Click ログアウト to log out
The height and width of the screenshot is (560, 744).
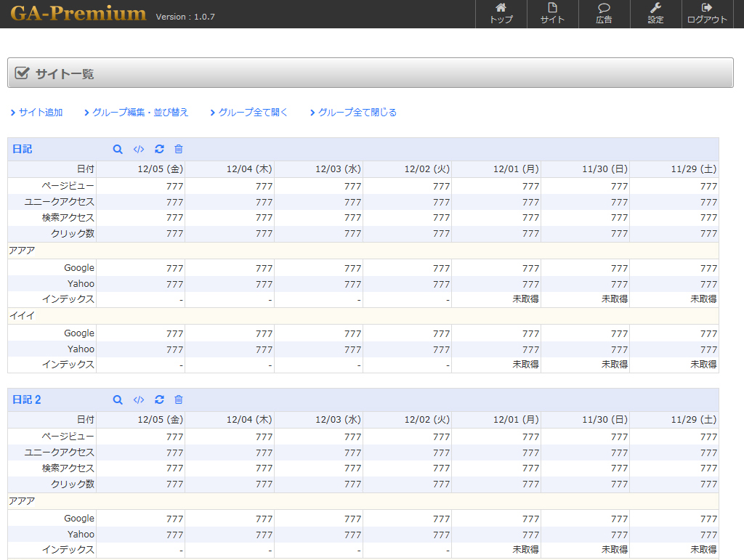(707, 14)
